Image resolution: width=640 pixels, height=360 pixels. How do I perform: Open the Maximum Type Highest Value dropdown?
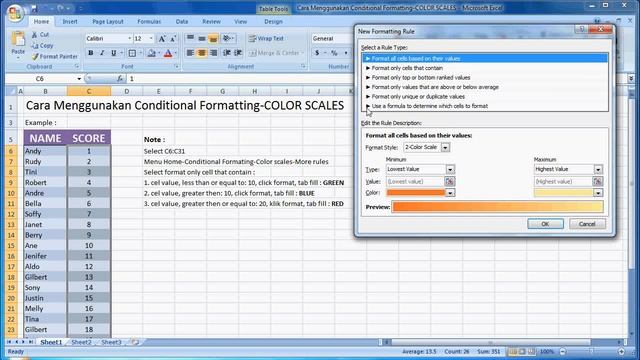598,169
